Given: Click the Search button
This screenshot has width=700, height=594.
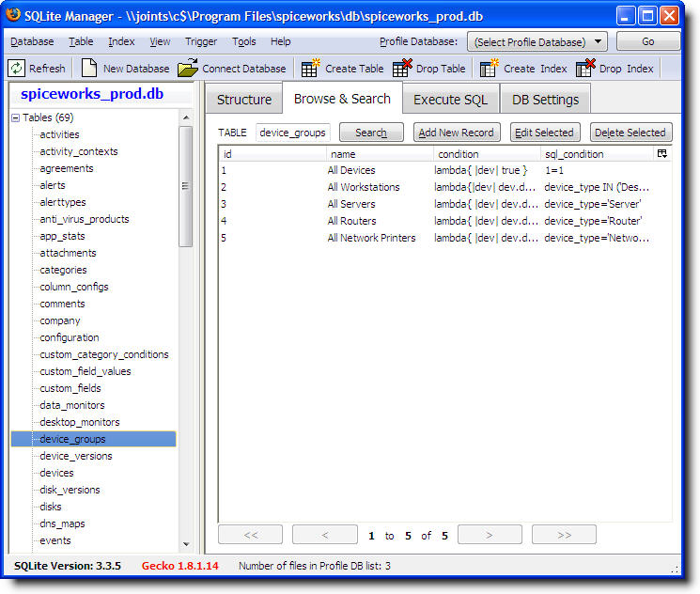Looking at the screenshot, I should click(x=371, y=133).
